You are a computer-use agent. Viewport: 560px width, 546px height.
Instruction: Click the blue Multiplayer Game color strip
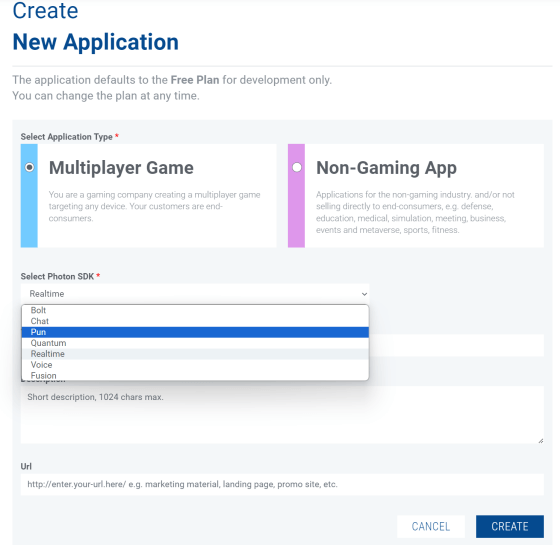click(29, 196)
